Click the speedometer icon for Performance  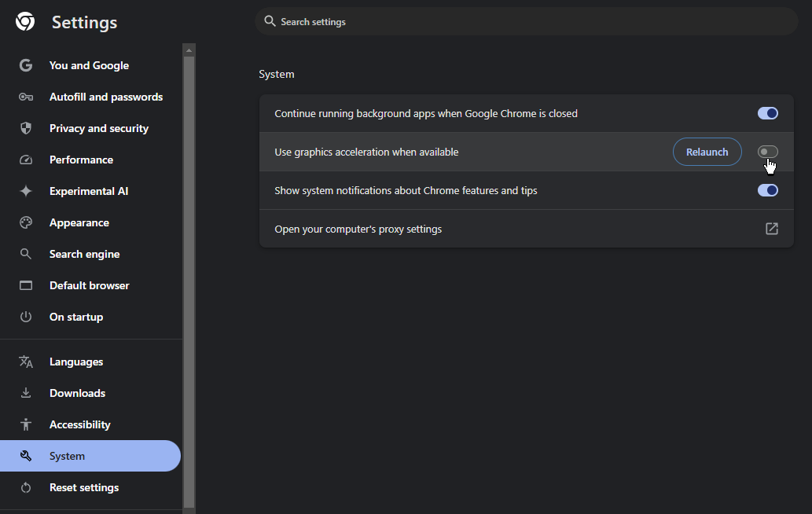pyautogui.click(x=26, y=160)
